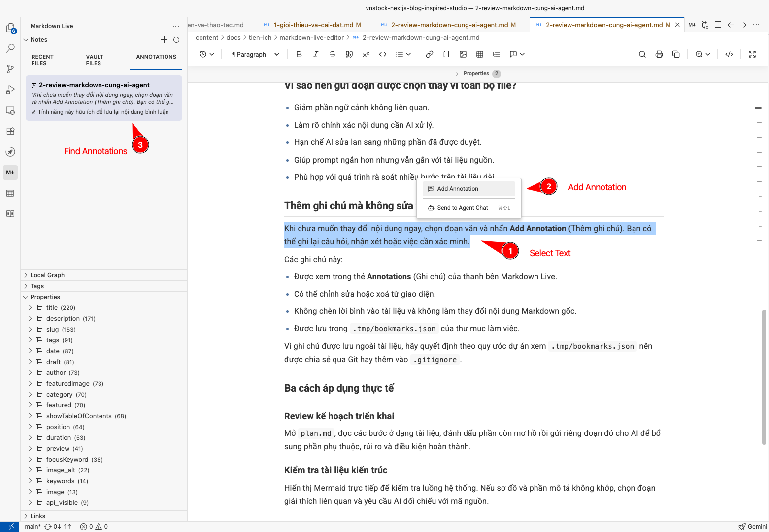Create a new note with plus icon
This screenshot has width=769, height=532.
pos(165,40)
